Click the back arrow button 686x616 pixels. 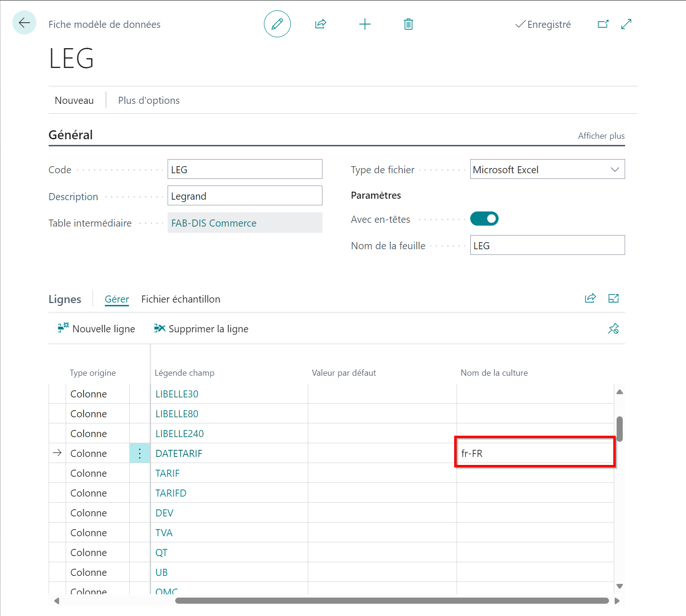click(24, 23)
